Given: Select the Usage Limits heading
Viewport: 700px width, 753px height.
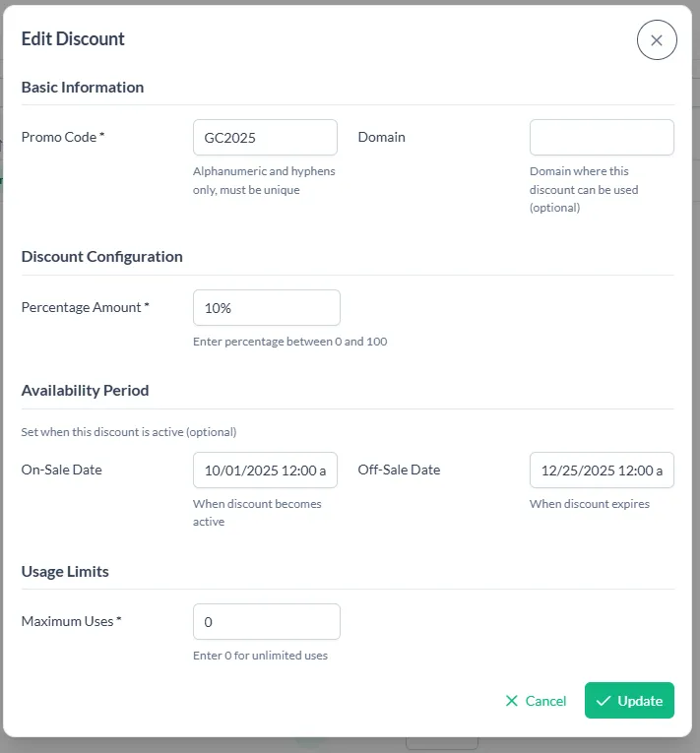Looking at the screenshot, I should coord(65,572).
